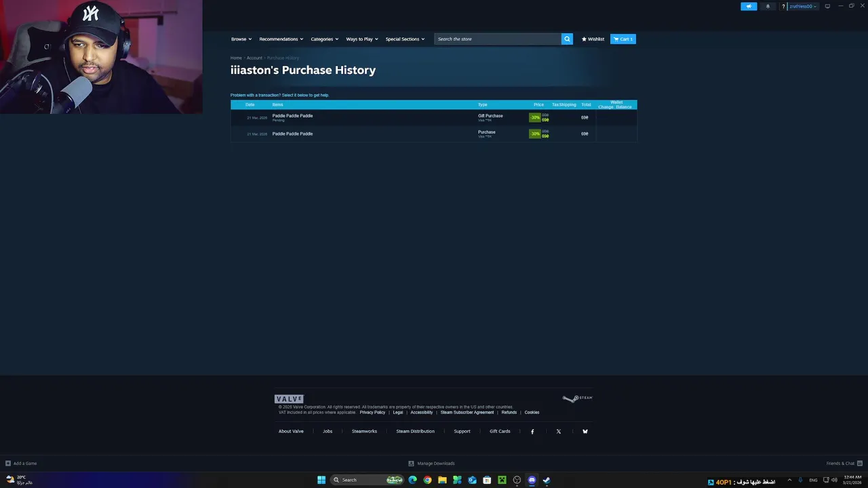Open Outlook from the taskbar
Screen dimensions: 868x488
tap(472, 480)
